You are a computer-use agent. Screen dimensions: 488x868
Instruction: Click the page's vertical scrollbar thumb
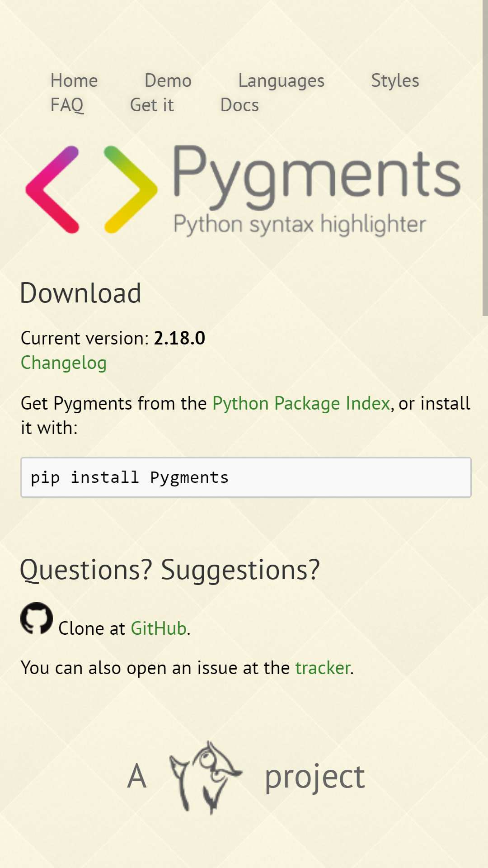(485, 158)
